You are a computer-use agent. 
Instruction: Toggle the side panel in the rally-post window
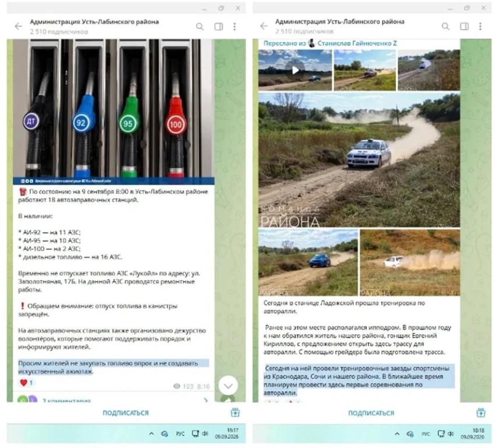click(x=464, y=26)
